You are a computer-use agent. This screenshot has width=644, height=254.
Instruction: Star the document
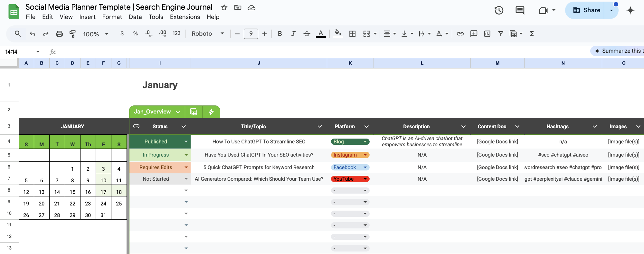click(x=224, y=7)
